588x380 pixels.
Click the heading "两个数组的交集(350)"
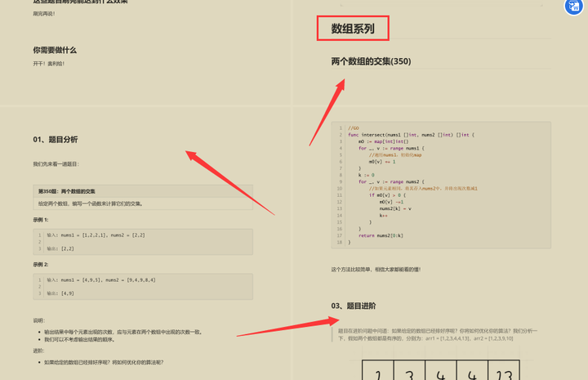[371, 61]
